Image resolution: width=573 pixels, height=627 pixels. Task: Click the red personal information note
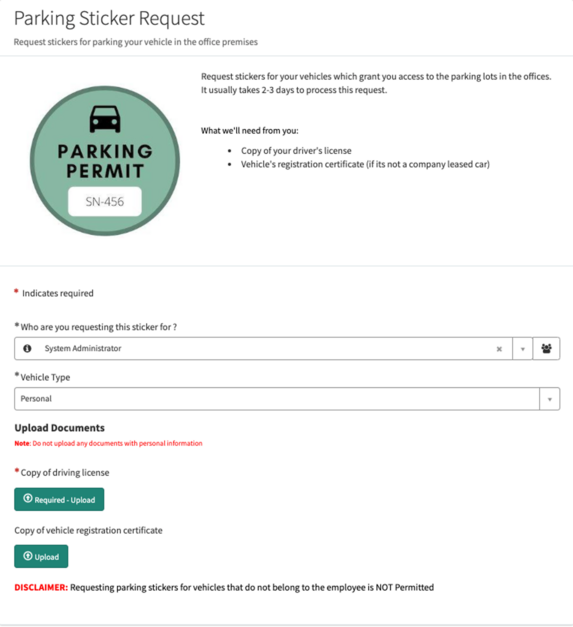click(x=108, y=443)
